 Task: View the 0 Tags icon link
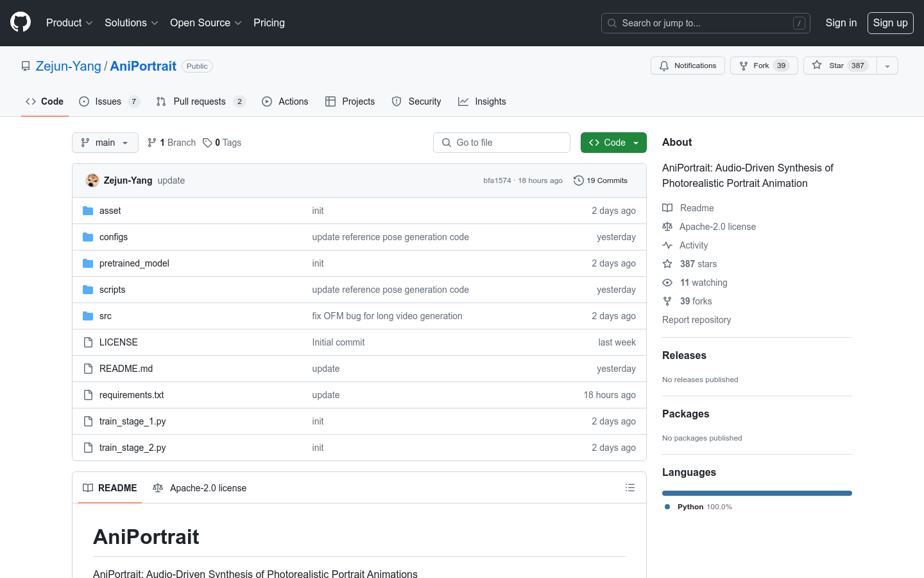tap(207, 143)
